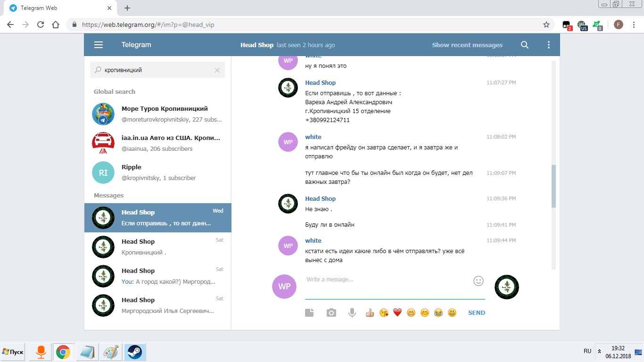Click Head Shop sender name at 11:09:36 PM
This screenshot has height=362, width=644.
pos(321,198)
